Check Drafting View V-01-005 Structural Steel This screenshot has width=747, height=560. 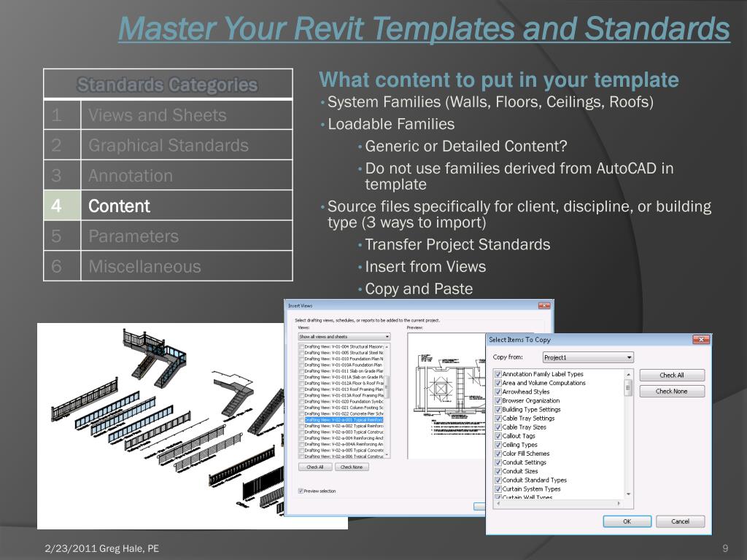click(x=301, y=353)
